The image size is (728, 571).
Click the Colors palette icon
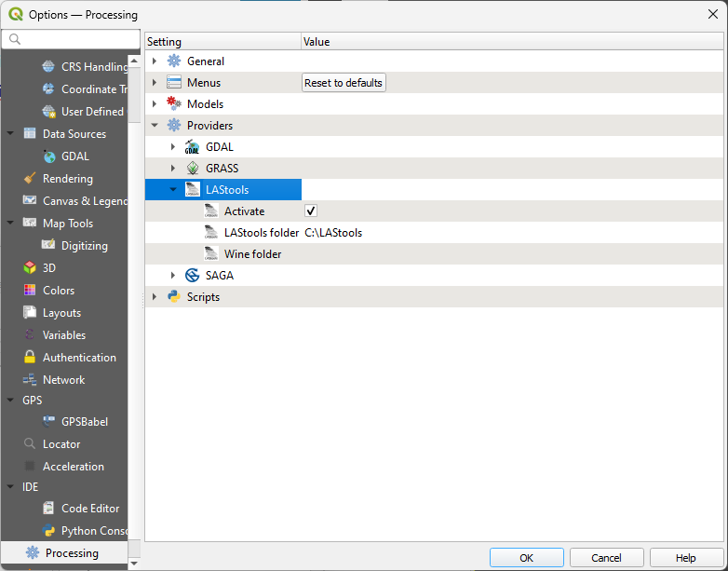point(30,290)
